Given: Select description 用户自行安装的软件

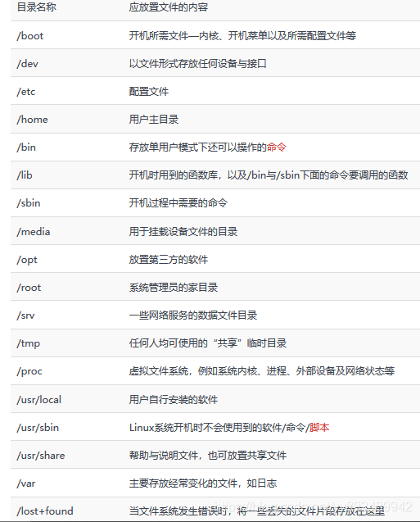Looking at the screenshot, I should (x=174, y=399).
